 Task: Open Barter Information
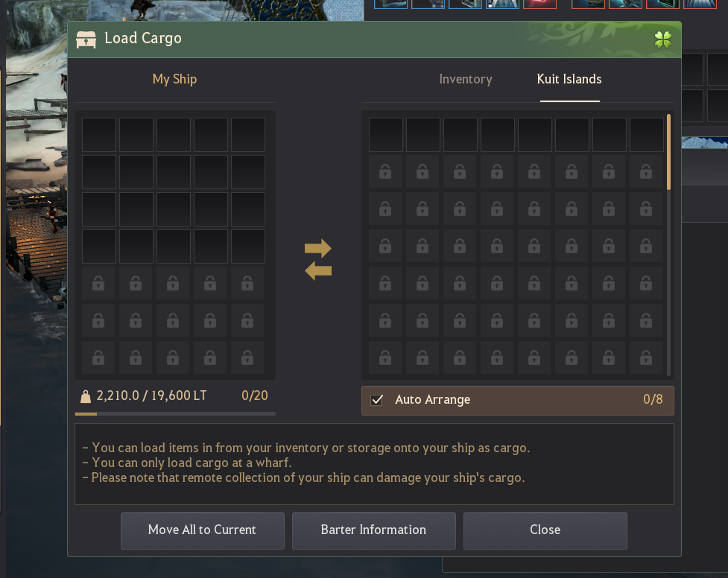click(374, 530)
